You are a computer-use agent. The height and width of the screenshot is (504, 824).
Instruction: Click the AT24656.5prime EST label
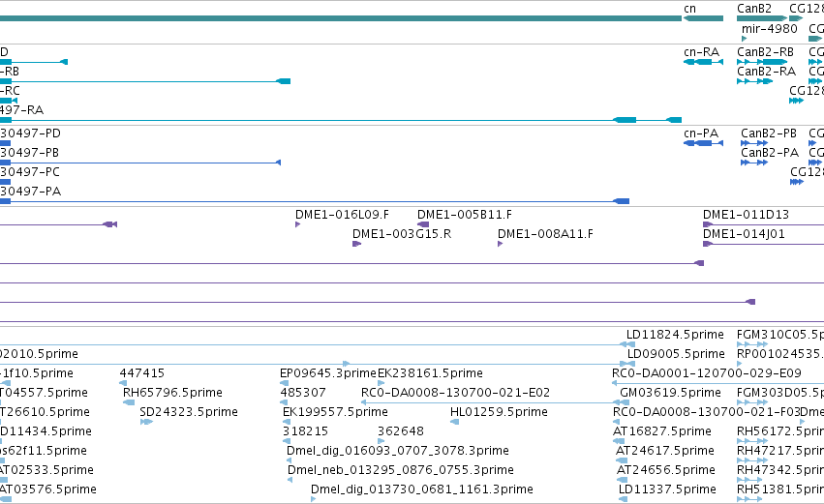[666, 471]
